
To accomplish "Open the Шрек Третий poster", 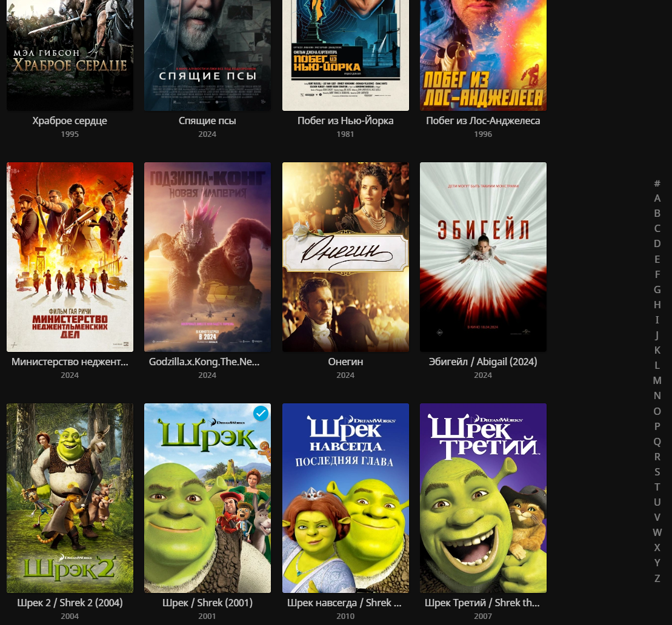I will click(483, 498).
